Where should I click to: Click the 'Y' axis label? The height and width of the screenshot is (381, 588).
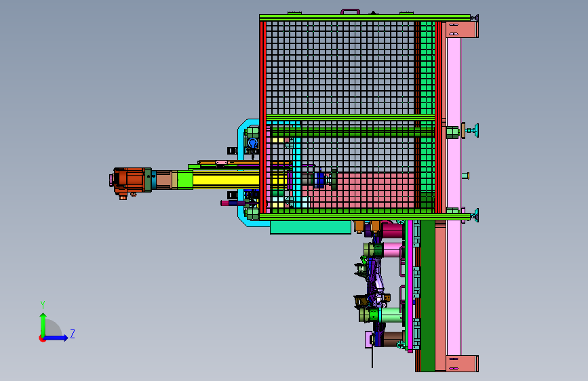pos(43,305)
